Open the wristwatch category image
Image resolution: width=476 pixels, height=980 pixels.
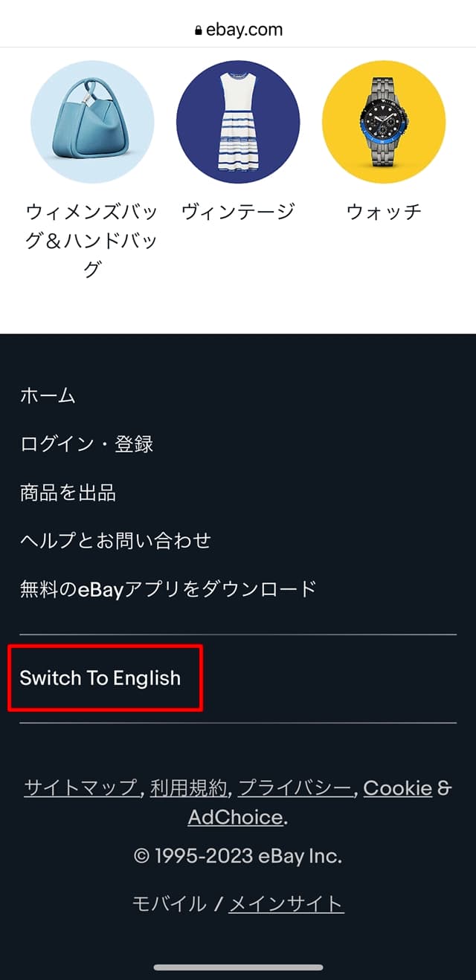coord(384,122)
